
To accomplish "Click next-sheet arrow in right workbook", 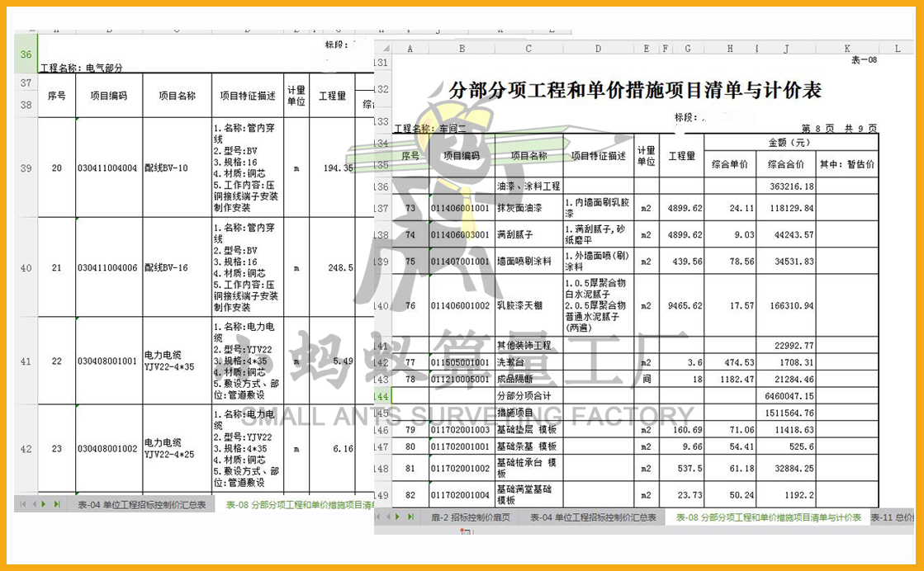I will [x=398, y=517].
